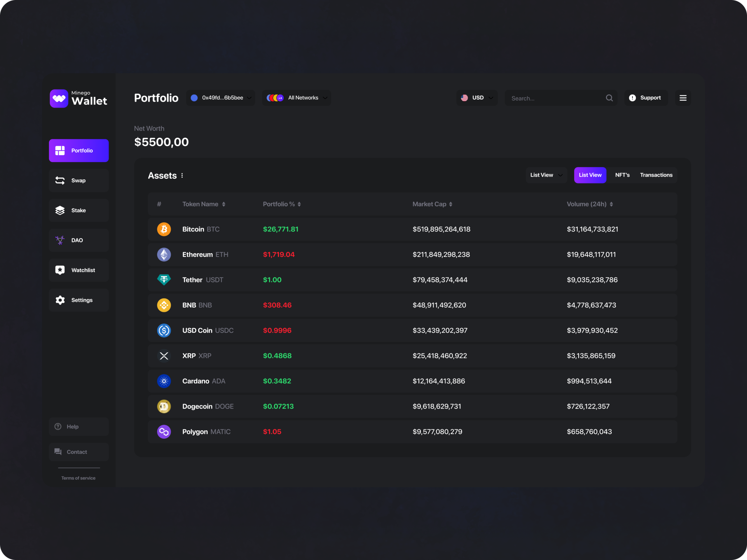
Task: Click the Portfolio page heading
Action: point(156,98)
